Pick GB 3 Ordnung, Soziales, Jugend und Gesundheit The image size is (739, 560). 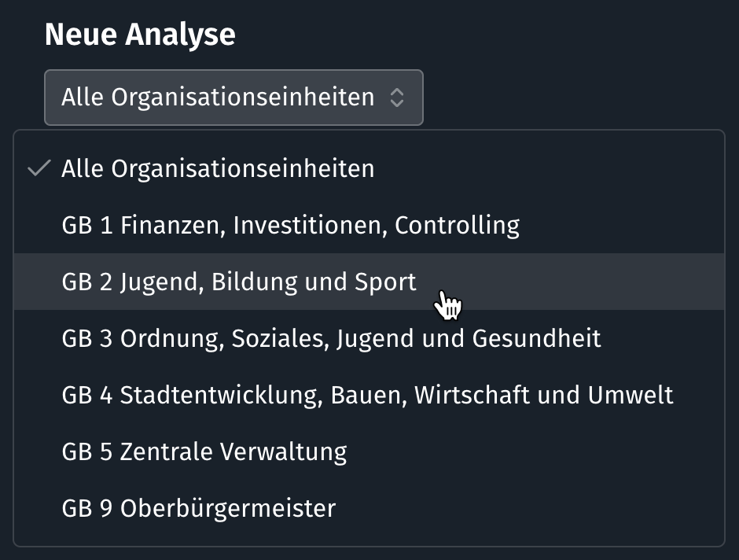331,338
